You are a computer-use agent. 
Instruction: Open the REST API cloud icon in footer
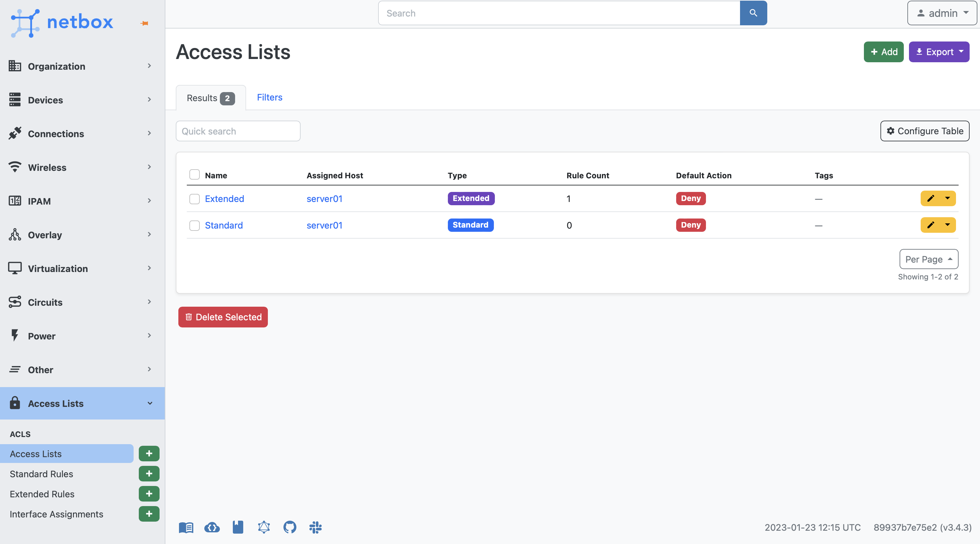212,528
